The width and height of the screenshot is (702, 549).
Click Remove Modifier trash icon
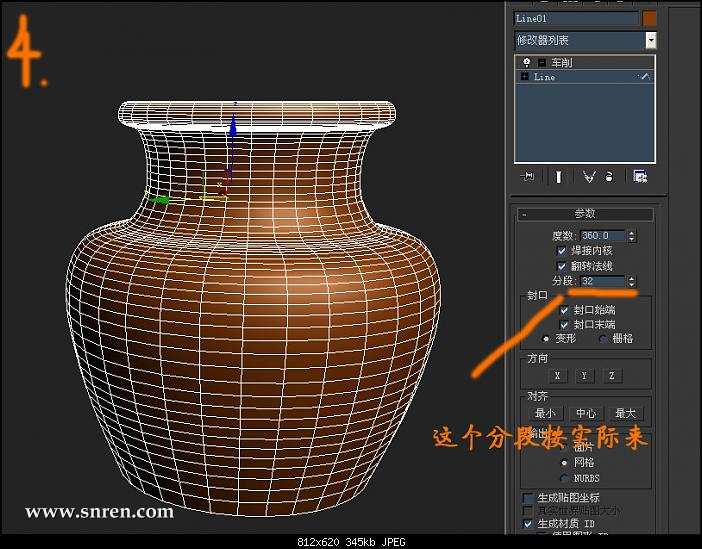[609, 177]
